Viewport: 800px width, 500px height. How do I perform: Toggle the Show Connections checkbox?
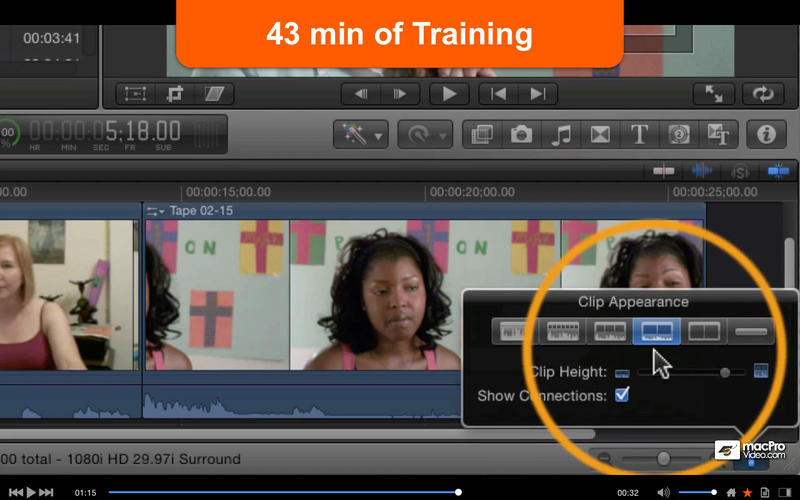coord(622,396)
